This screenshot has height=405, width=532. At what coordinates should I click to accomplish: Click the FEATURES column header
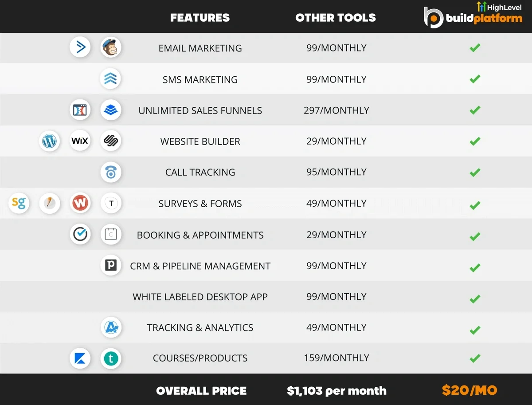pyautogui.click(x=200, y=18)
